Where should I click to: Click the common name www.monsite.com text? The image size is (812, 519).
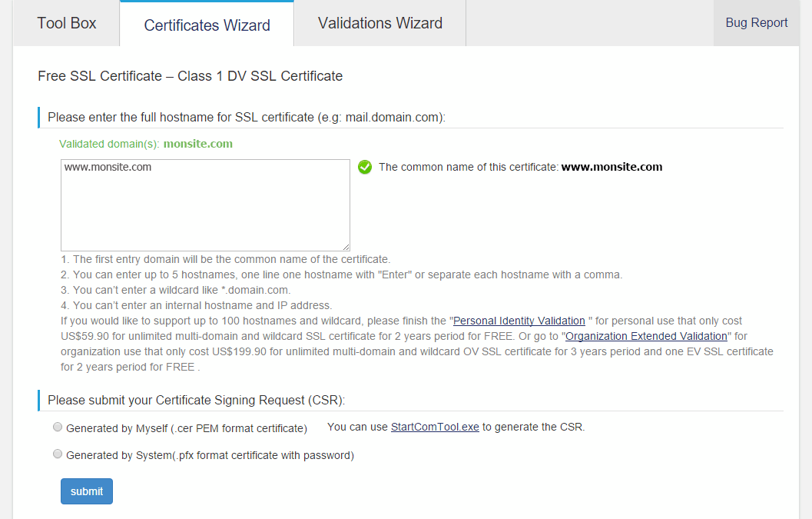611,167
